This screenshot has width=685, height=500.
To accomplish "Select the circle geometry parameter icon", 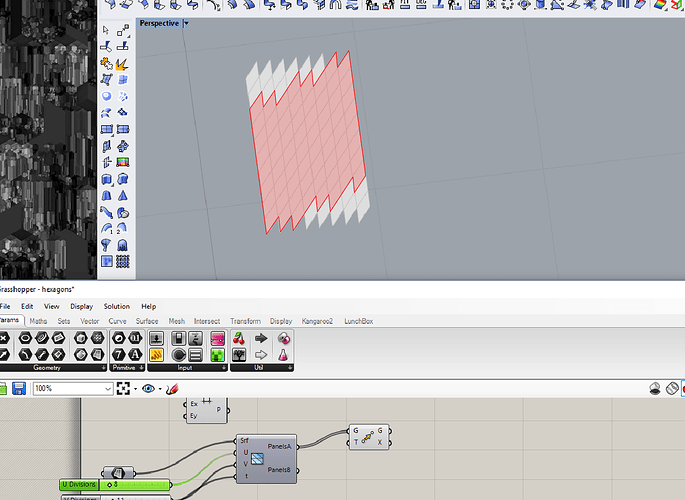I will pos(25,338).
